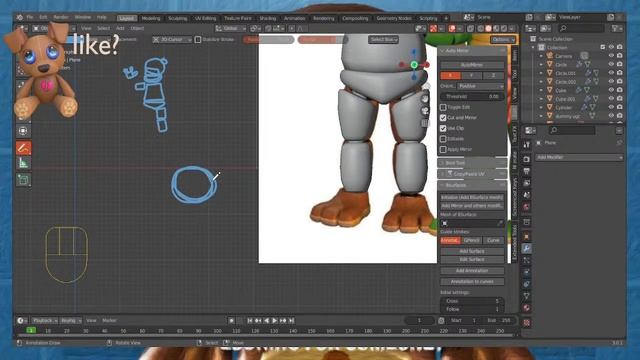Click the viewport camera view gizmo
Image resolution: width=640 pixels, height=360 pixels.
coord(425,111)
